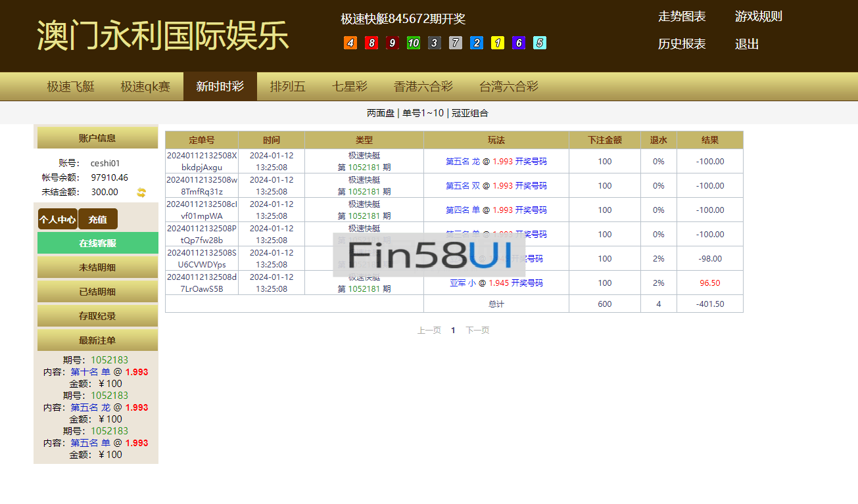Click the bright red number 8 ball
The height and width of the screenshot is (504, 858).
click(x=371, y=43)
